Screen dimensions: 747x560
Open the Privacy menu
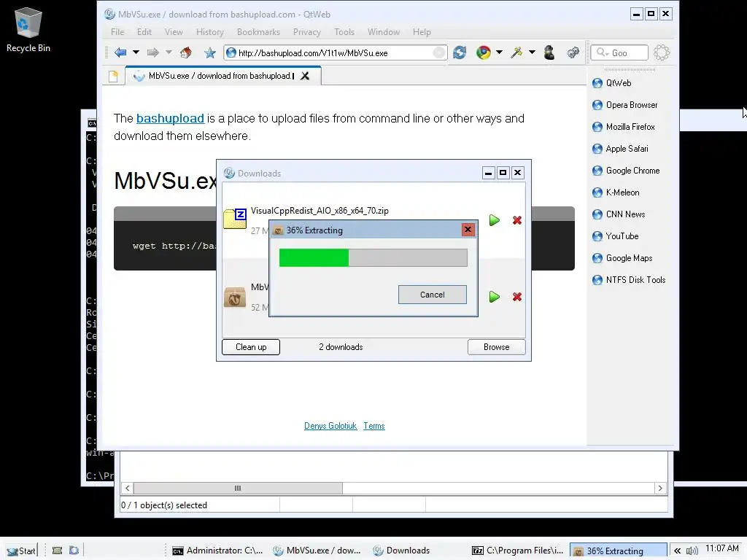[x=307, y=32]
